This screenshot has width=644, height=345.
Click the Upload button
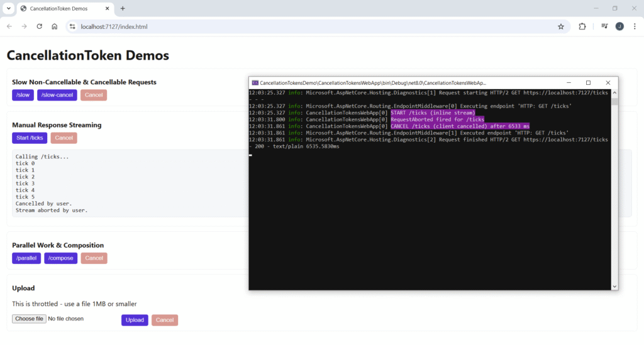click(135, 320)
